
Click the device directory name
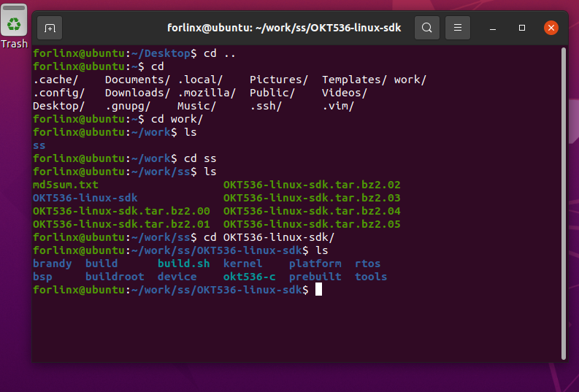177,277
